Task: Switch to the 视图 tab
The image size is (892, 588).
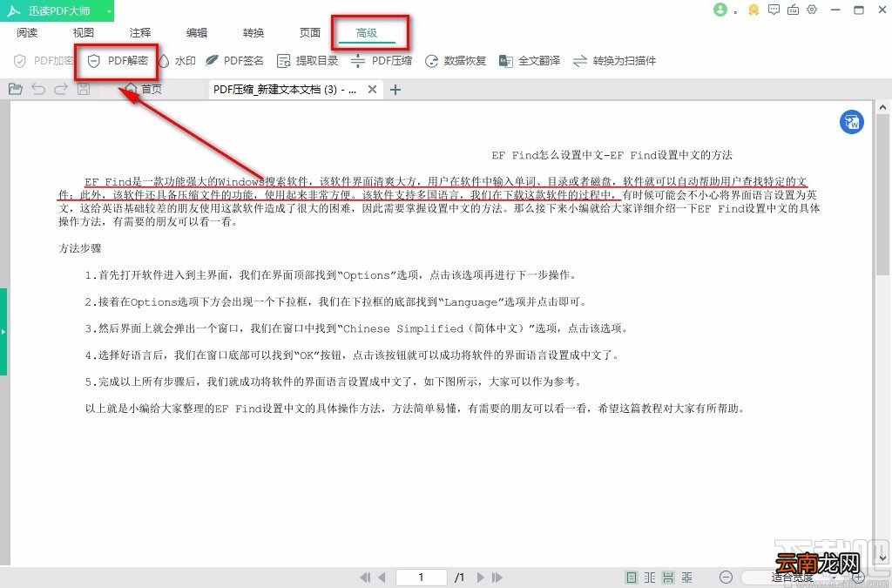Action: 83,33
